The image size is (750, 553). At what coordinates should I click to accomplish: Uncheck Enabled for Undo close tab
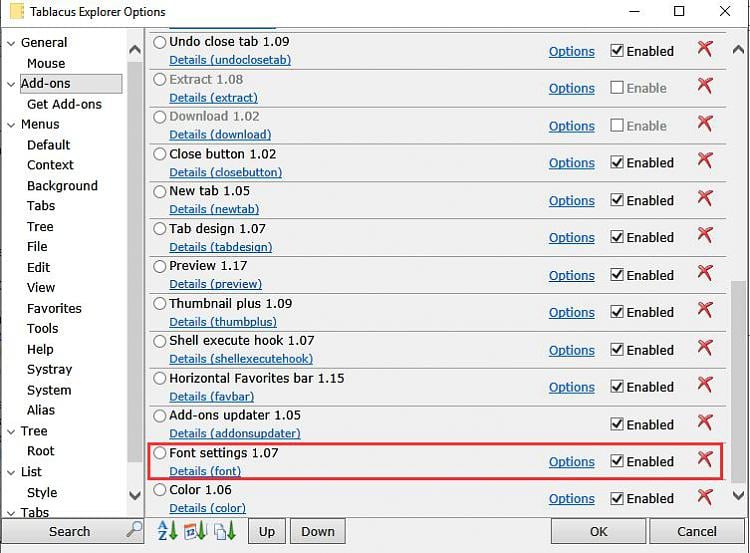pyautogui.click(x=617, y=51)
